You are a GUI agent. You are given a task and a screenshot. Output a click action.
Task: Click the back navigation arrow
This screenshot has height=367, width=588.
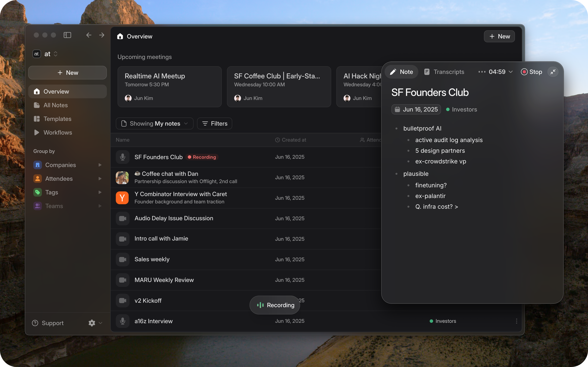[89, 35]
